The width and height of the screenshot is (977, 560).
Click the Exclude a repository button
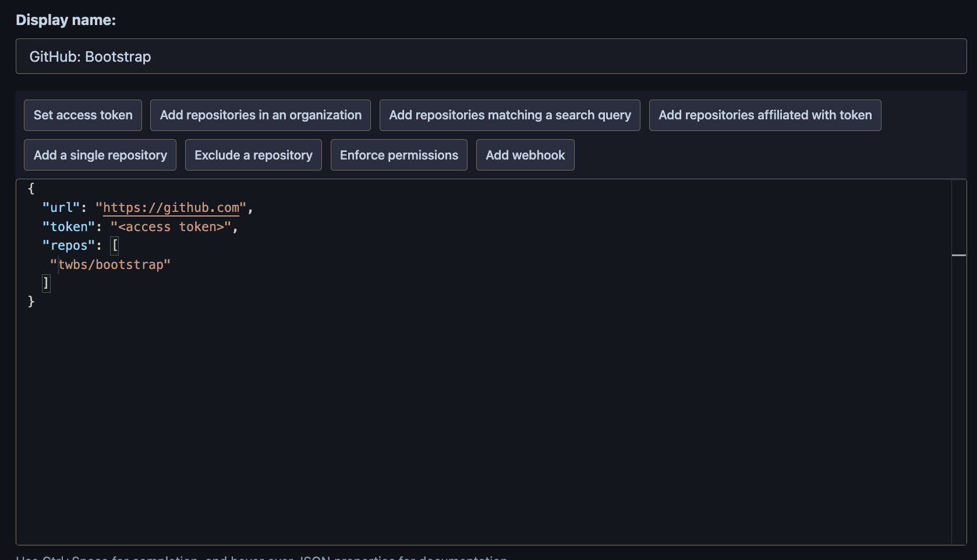coord(253,155)
